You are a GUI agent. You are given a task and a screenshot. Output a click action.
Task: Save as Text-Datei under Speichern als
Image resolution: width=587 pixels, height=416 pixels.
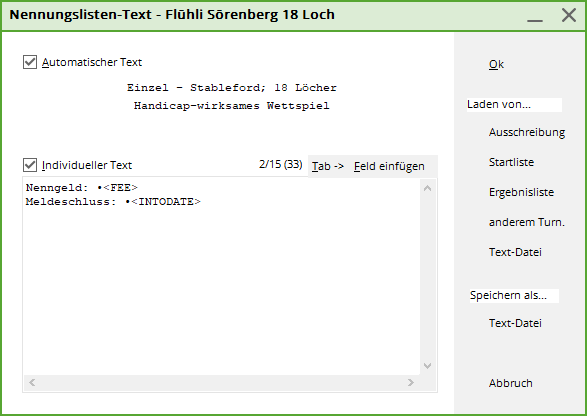click(515, 323)
